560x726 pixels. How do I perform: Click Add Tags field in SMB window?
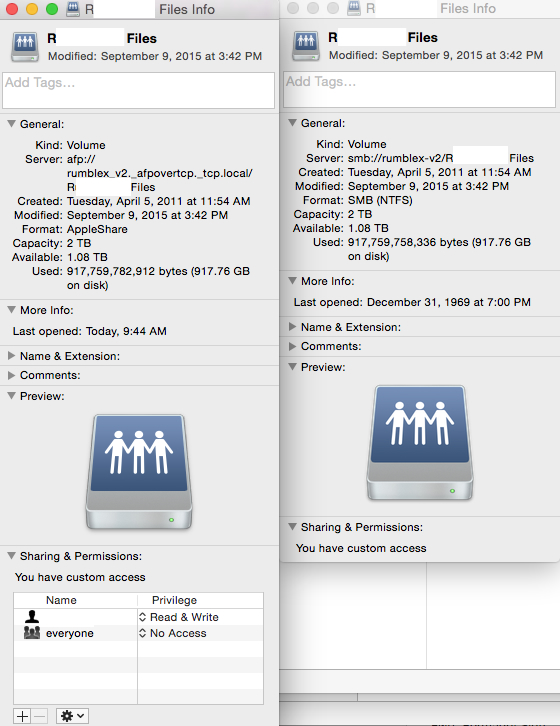pos(419,89)
